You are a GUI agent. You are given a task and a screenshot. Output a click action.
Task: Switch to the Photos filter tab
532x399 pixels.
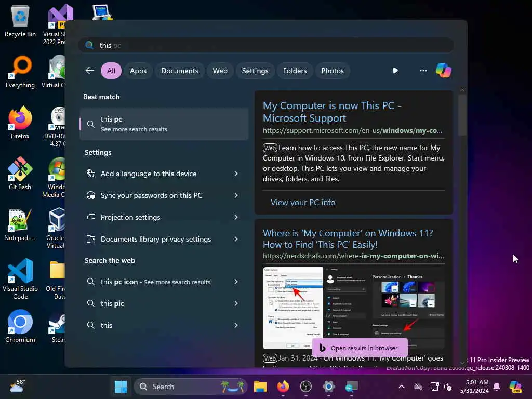coord(332,71)
